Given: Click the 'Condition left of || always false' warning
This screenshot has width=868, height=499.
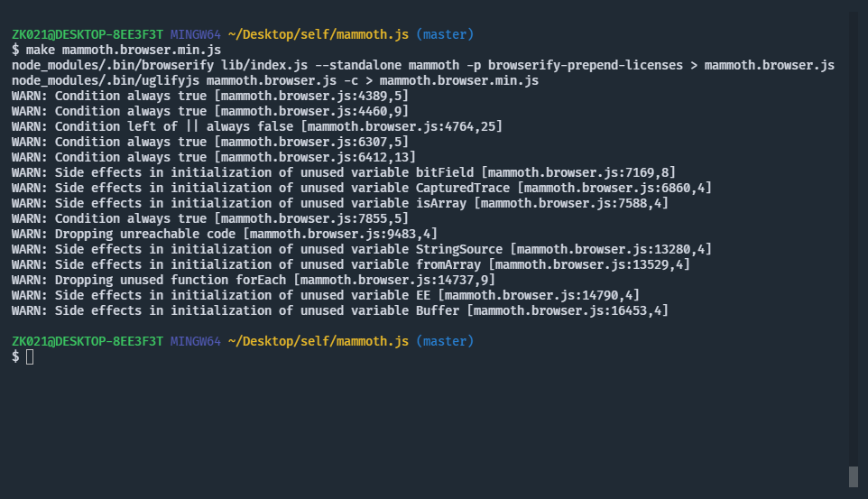Looking at the screenshot, I should (257, 126).
